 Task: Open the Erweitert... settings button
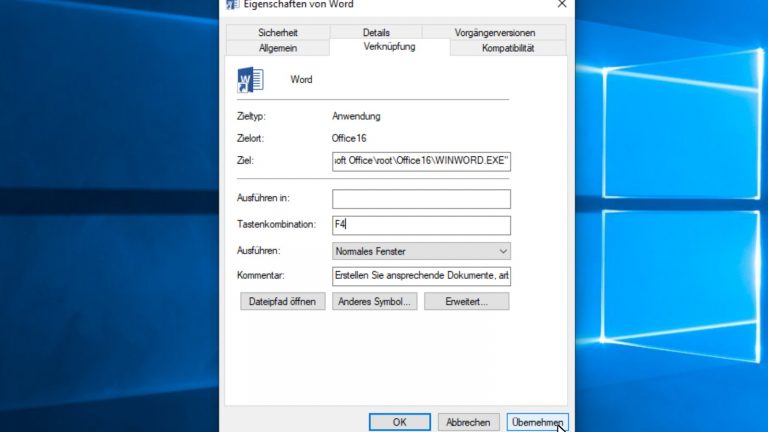click(x=466, y=301)
